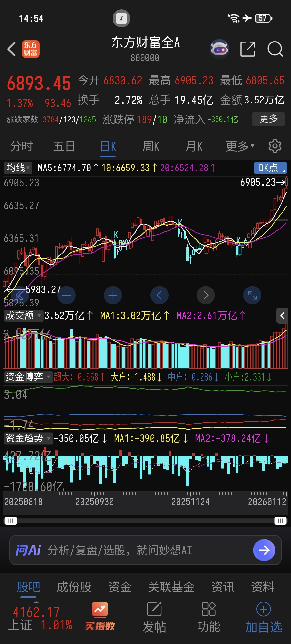Tap the back arrow icon

pos(11,49)
